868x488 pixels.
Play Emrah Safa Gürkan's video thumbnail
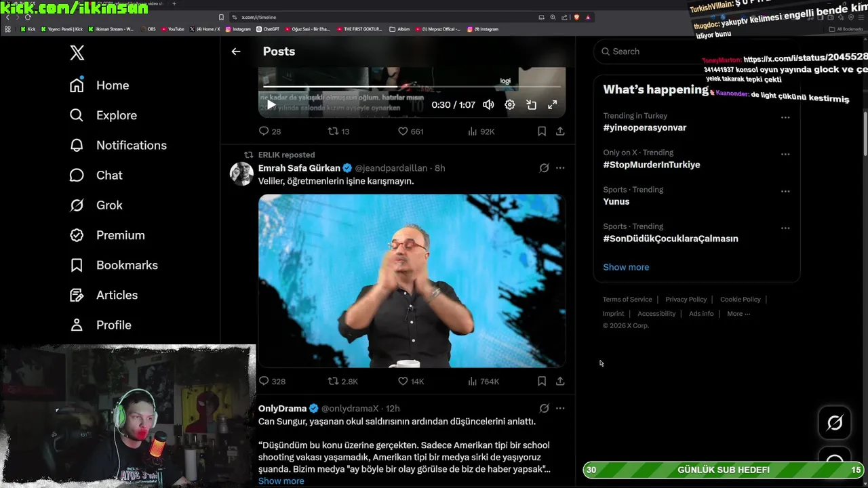pyautogui.click(x=412, y=281)
